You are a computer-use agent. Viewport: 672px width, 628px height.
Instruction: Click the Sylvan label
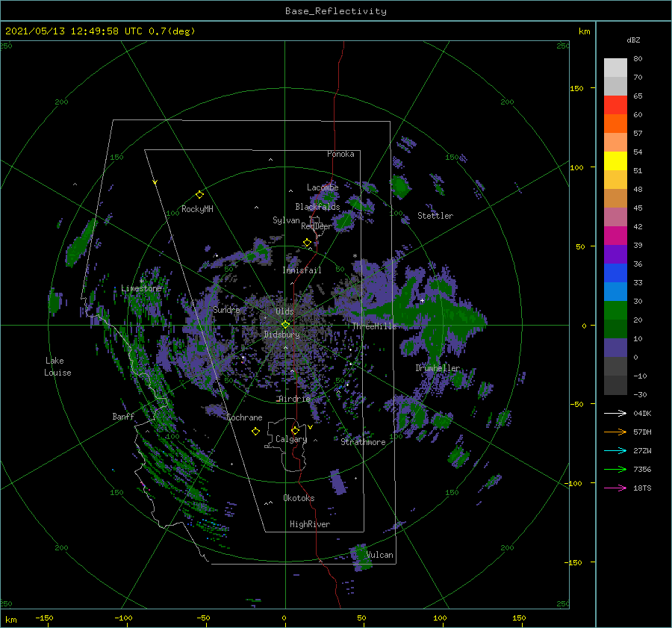pyautogui.click(x=286, y=220)
